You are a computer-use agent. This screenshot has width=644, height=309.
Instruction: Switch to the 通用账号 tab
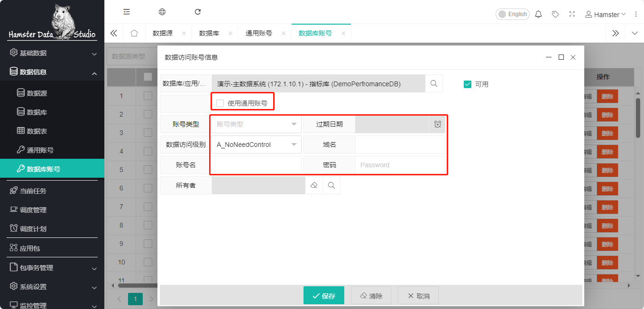259,33
